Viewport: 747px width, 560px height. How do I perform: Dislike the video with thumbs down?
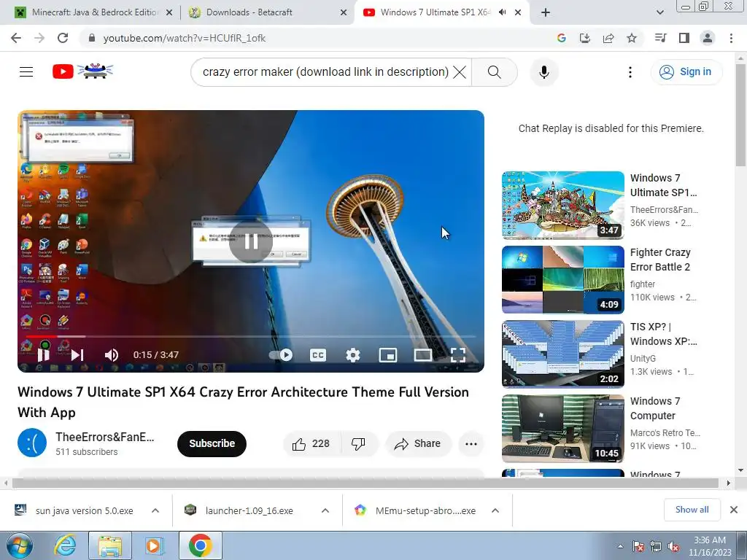coord(359,444)
